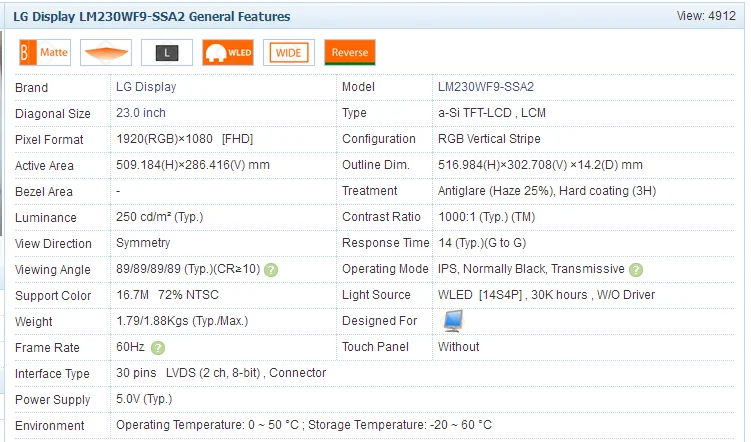This screenshot has height=442, width=751.
Task: Click the 'Touch Panel' row label
Action: [375, 347]
